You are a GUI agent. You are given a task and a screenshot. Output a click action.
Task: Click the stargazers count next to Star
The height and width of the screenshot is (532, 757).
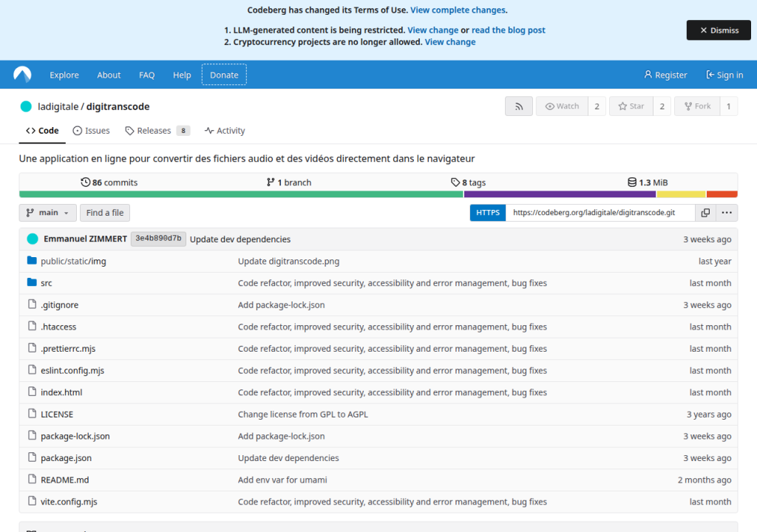(662, 106)
